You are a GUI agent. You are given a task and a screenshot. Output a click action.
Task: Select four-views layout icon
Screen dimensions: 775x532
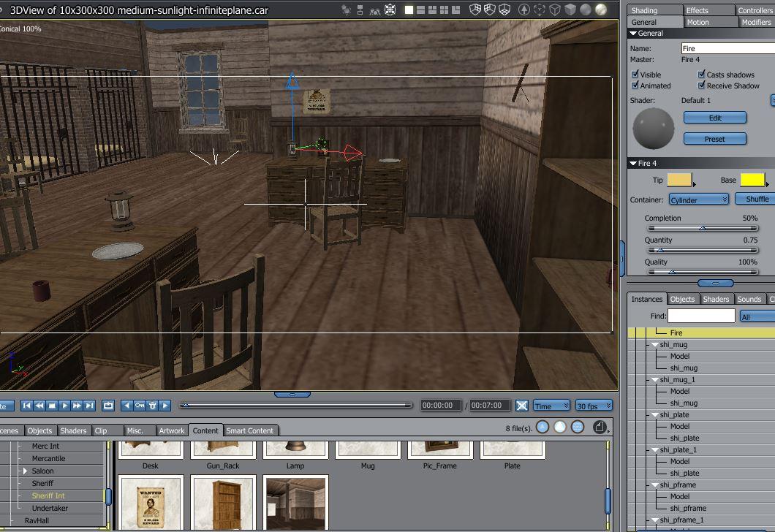pos(444,10)
